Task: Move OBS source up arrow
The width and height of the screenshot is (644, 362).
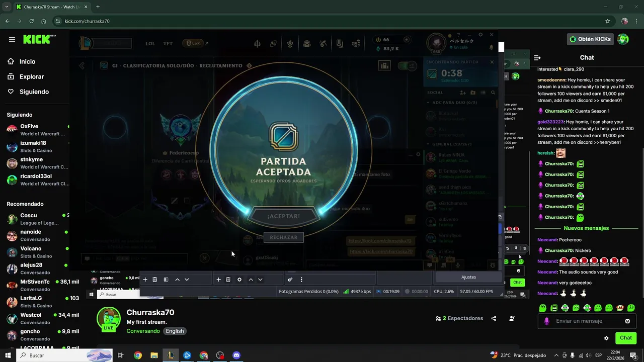Action: pos(251,280)
